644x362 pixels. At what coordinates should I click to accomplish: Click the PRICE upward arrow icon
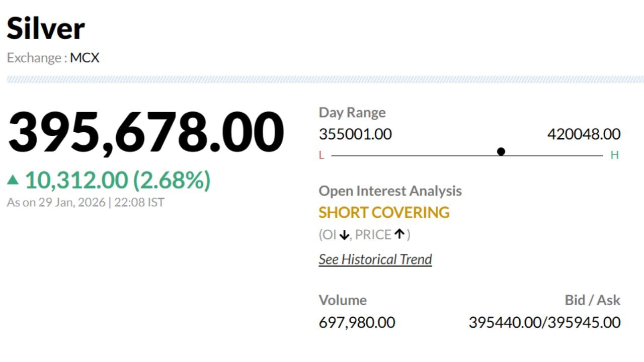(x=399, y=234)
